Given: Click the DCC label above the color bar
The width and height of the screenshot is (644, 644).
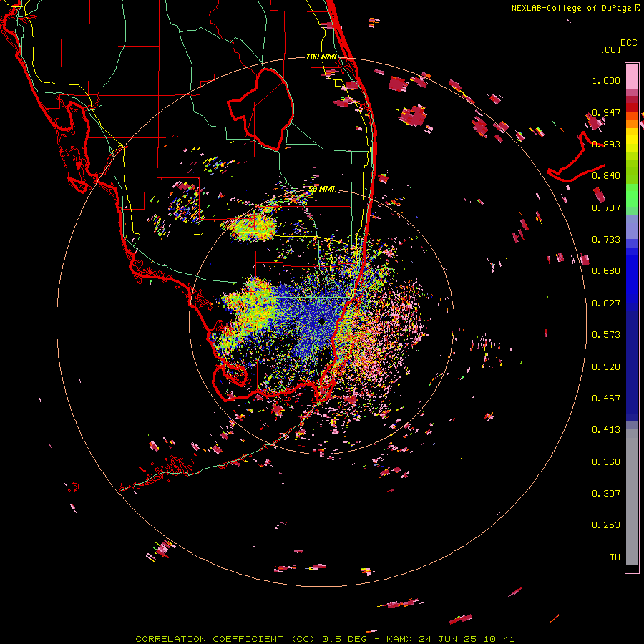Looking at the screenshot, I should [628, 43].
